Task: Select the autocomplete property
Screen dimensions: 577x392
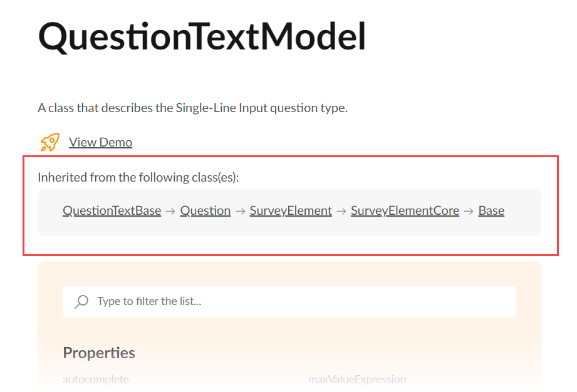Action: 96,379
